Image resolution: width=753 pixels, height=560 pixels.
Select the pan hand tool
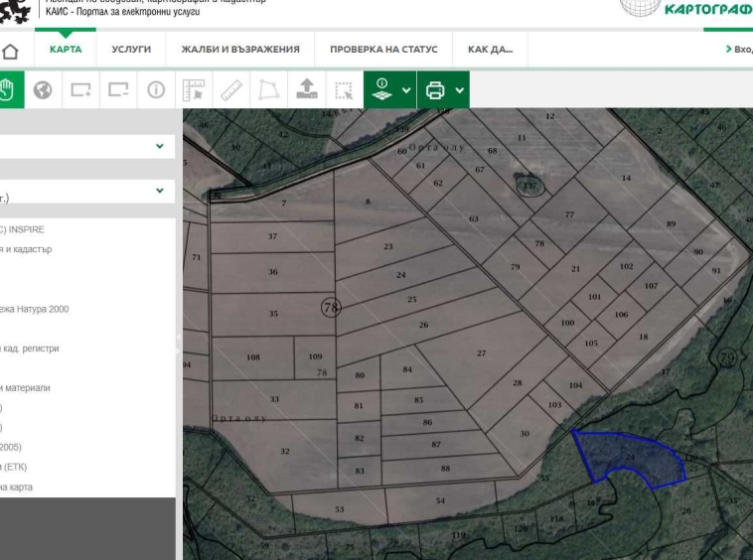click(8, 89)
